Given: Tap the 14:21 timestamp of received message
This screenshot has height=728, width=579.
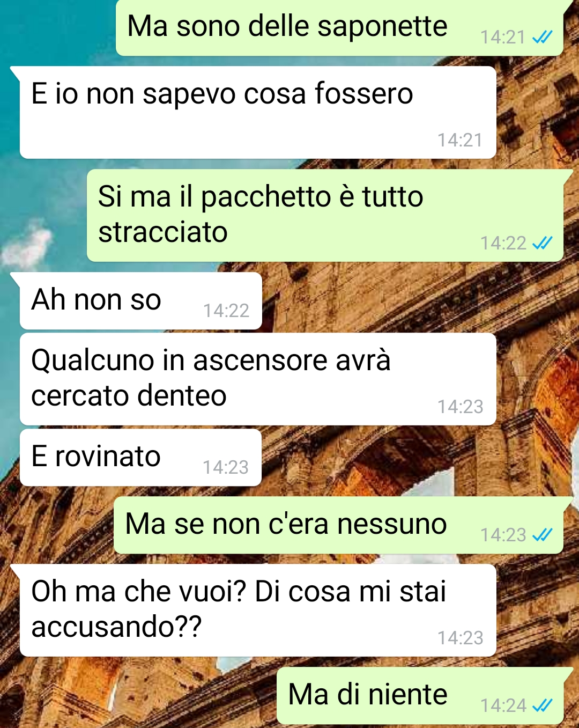Looking at the screenshot, I should pyautogui.click(x=460, y=140).
